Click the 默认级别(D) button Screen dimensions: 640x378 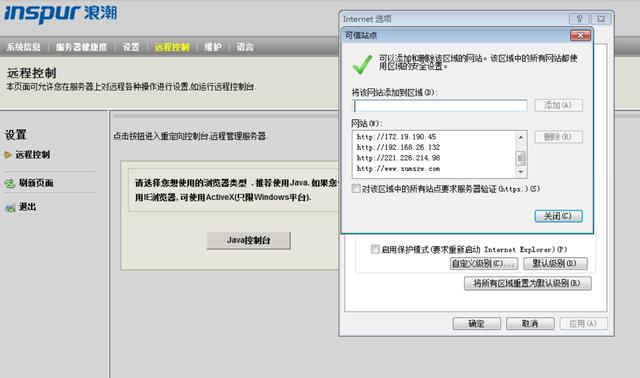click(x=555, y=264)
